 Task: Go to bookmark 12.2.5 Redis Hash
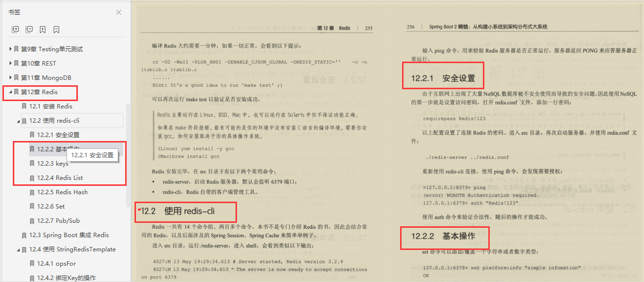[x=62, y=192]
